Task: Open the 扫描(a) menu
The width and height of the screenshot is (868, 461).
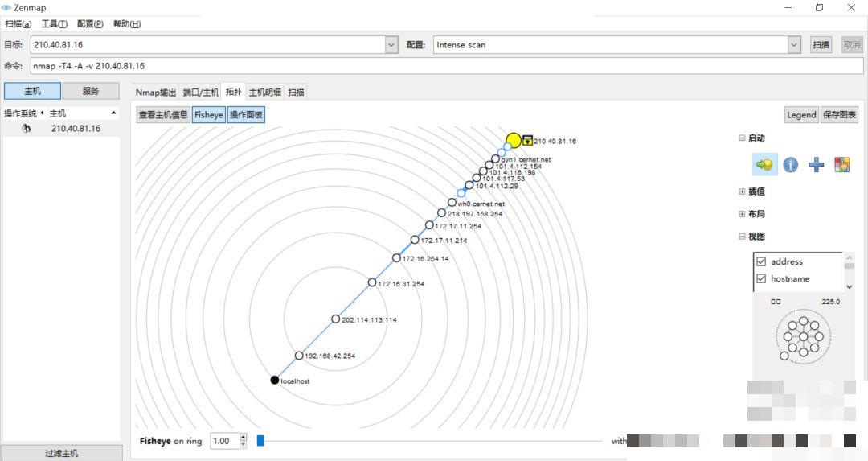Action: coord(18,24)
